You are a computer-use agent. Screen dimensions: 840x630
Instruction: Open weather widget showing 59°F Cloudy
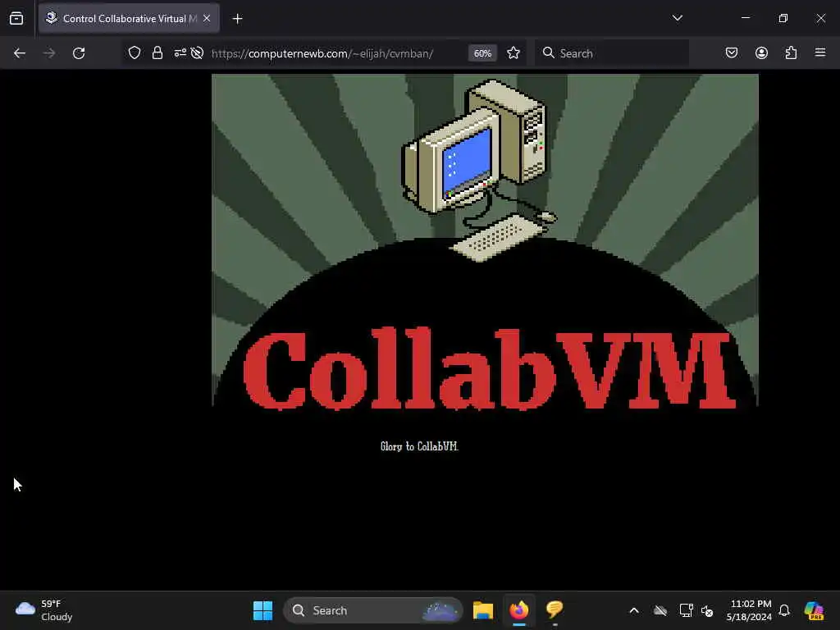click(44, 610)
